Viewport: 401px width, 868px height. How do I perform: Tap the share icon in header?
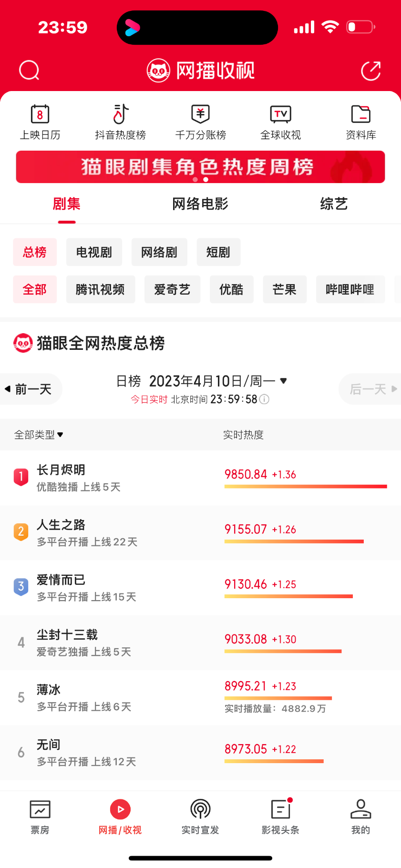[x=370, y=71]
